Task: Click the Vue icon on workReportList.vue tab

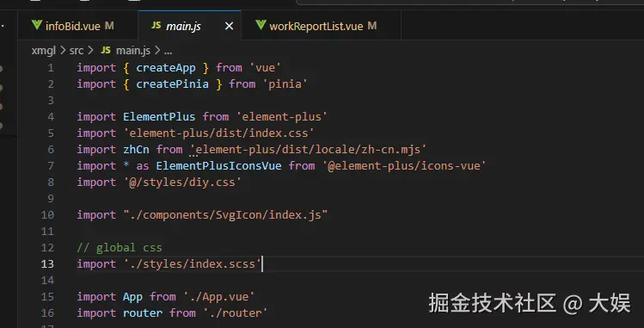Action: click(x=261, y=25)
